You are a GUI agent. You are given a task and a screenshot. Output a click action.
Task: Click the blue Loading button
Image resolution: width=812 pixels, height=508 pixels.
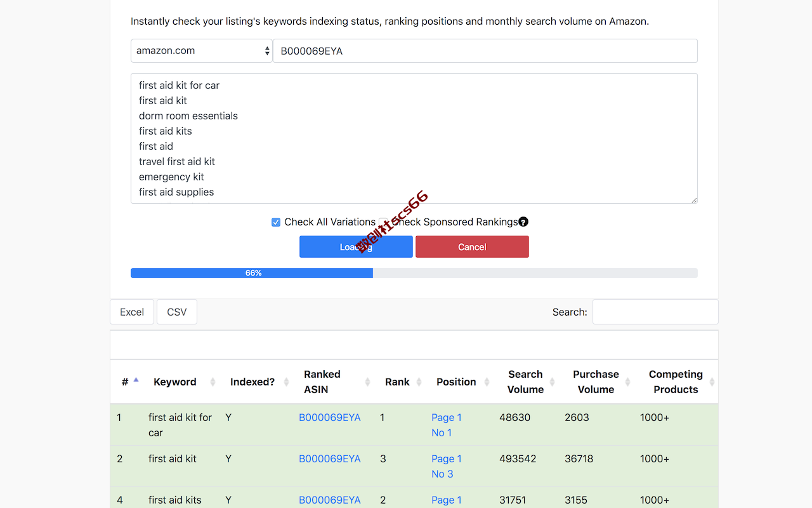pos(356,247)
